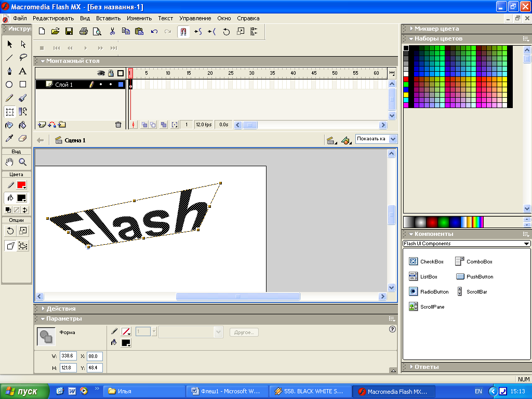
Task: Toggle the Envelope modifier option
Action: [23, 246]
